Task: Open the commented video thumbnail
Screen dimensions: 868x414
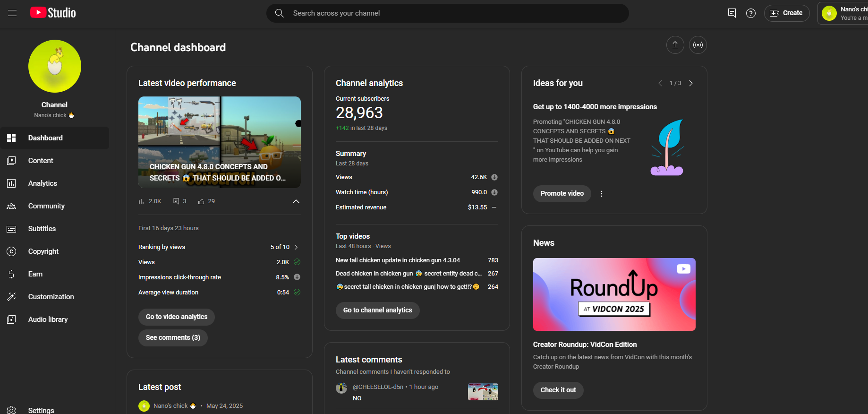Action: pyautogui.click(x=483, y=392)
